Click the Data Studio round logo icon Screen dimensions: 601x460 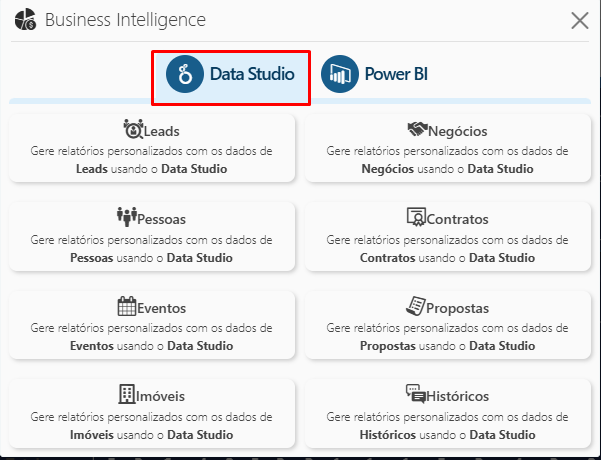click(x=185, y=74)
